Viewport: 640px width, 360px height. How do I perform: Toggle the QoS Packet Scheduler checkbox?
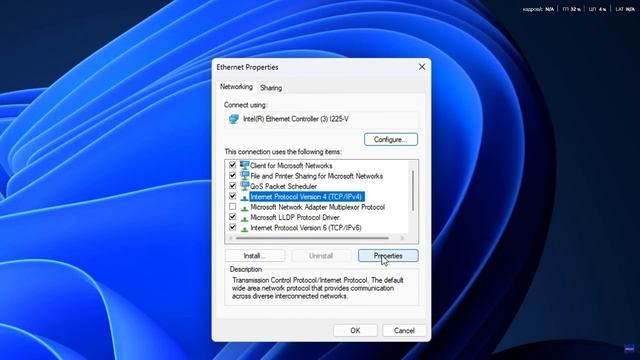[233, 186]
